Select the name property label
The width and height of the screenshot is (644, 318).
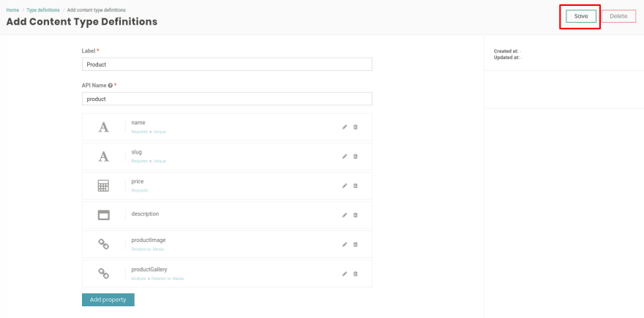138,123
